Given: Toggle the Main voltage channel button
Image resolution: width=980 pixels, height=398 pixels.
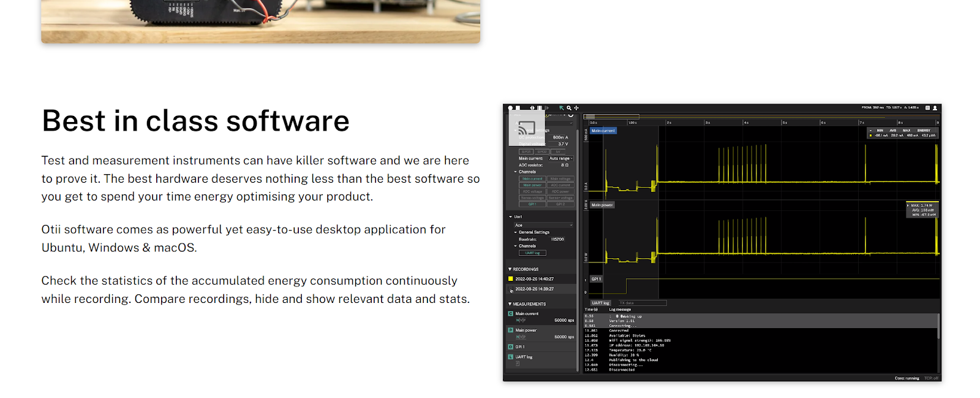Looking at the screenshot, I should pyautogui.click(x=560, y=178).
